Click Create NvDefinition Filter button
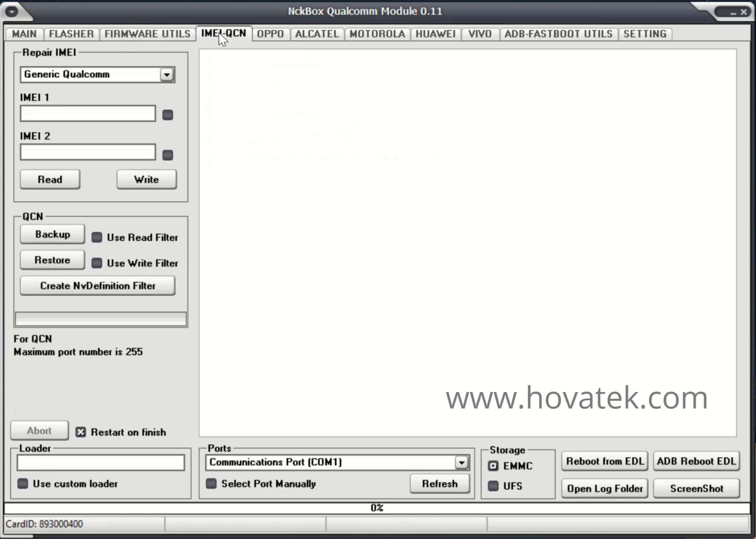This screenshot has height=539, width=756. point(98,286)
